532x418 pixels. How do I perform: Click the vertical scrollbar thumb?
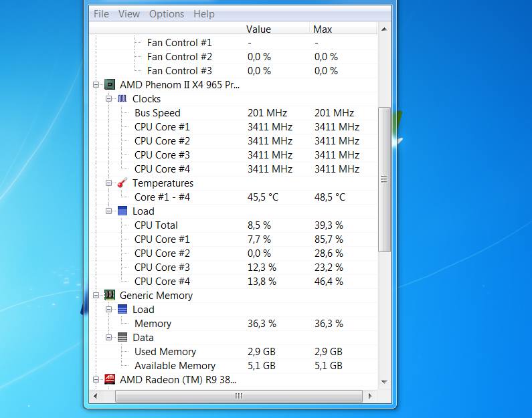pos(384,179)
